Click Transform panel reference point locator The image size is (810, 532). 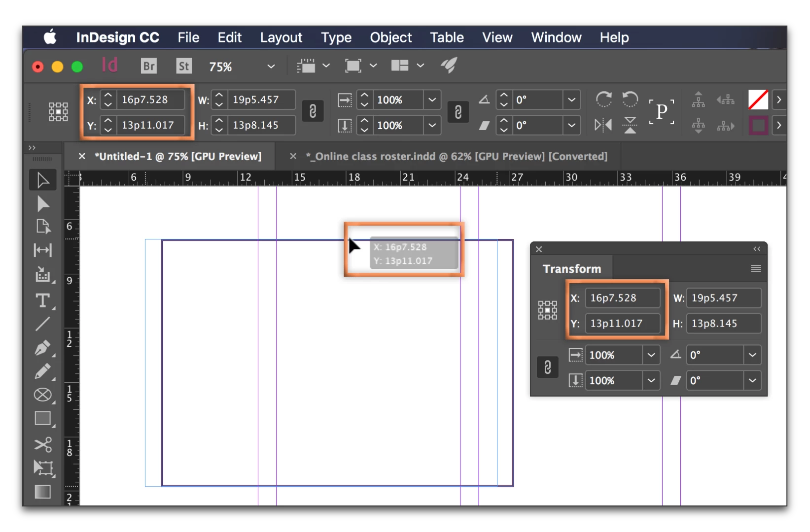pyautogui.click(x=547, y=310)
